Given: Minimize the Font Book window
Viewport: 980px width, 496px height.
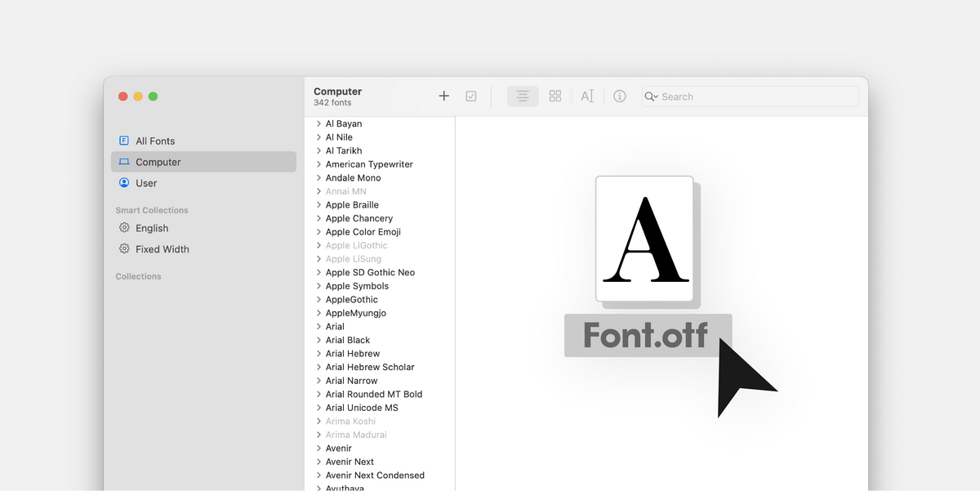Looking at the screenshot, I should tap(138, 96).
